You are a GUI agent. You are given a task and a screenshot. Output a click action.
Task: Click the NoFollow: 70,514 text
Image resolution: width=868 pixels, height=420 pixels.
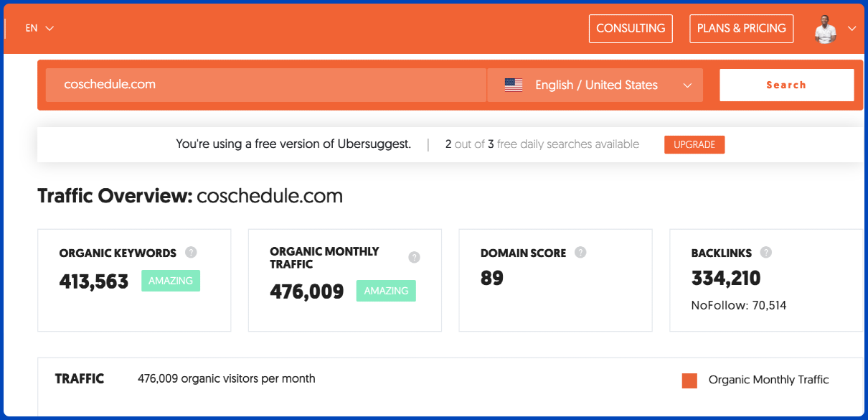(x=739, y=305)
